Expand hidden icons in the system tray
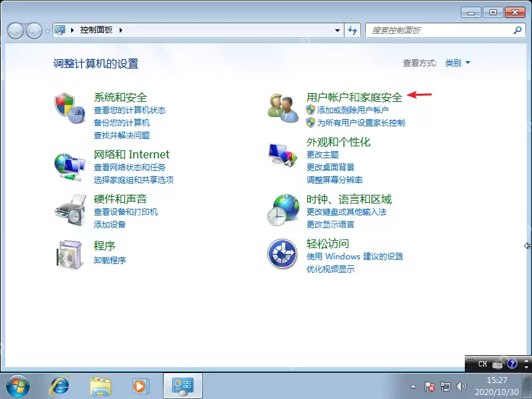532x399 pixels. point(412,385)
